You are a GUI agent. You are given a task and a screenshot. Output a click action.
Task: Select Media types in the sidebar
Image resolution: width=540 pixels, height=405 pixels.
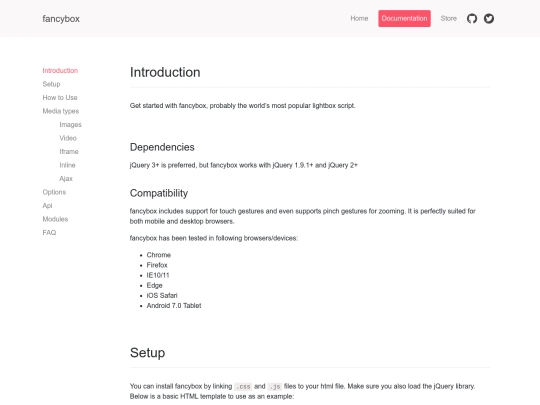point(61,111)
